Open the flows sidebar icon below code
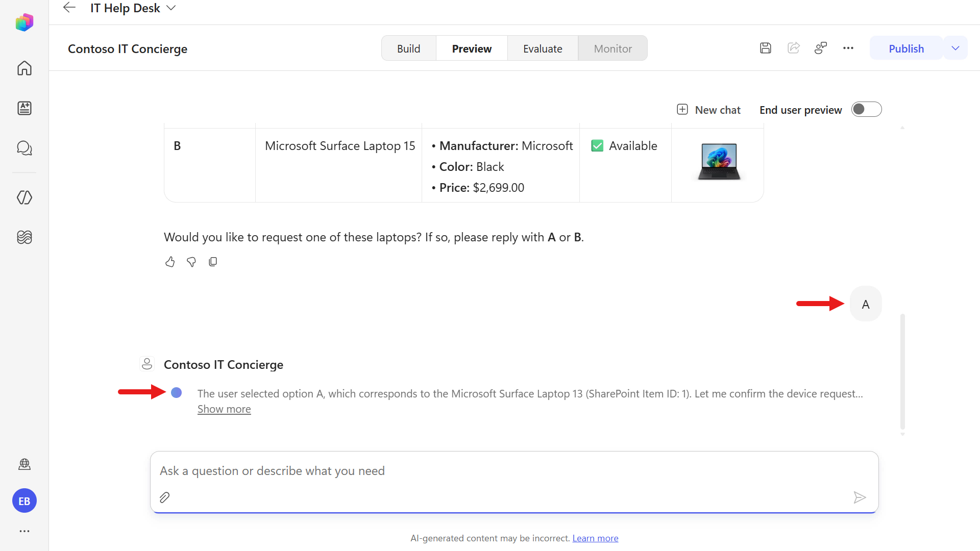 (24, 237)
